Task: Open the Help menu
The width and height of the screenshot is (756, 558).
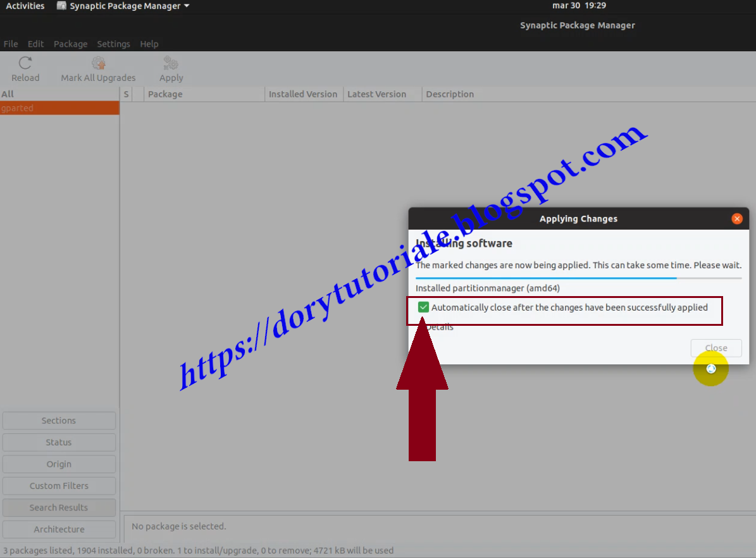Action: coord(149,44)
